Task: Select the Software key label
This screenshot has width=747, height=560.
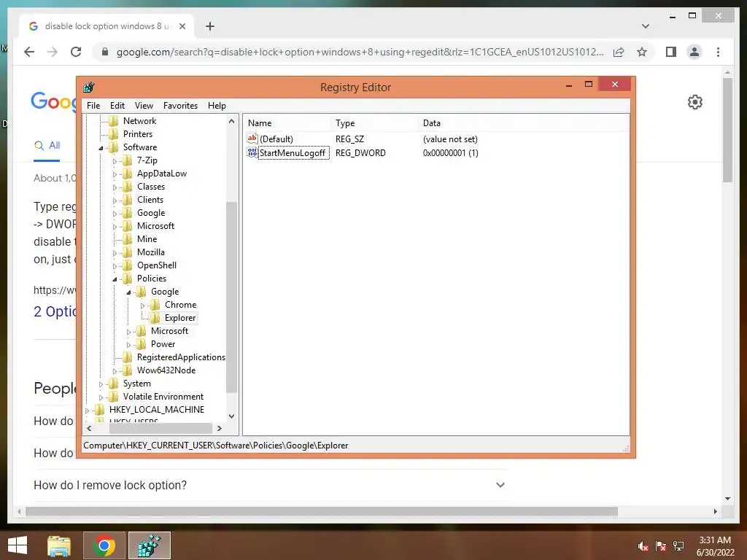Action: [x=140, y=147]
